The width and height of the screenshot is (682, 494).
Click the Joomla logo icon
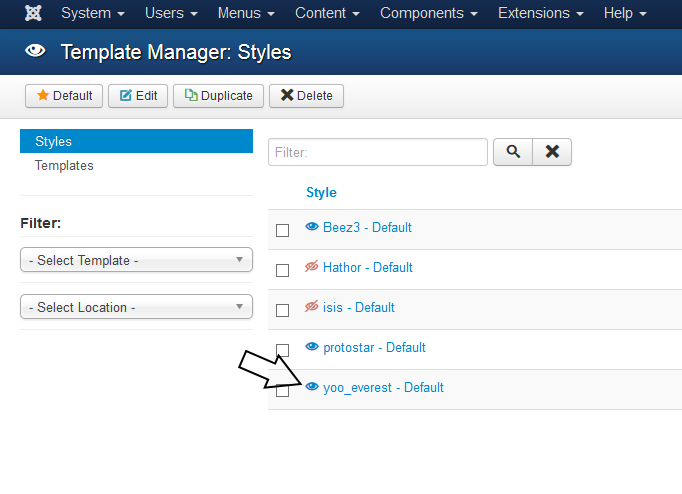tap(32, 14)
